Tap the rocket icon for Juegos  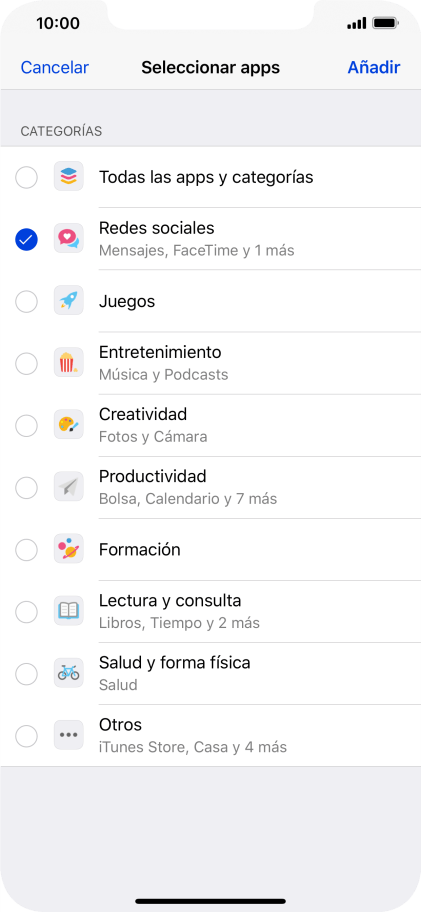coord(69,301)
